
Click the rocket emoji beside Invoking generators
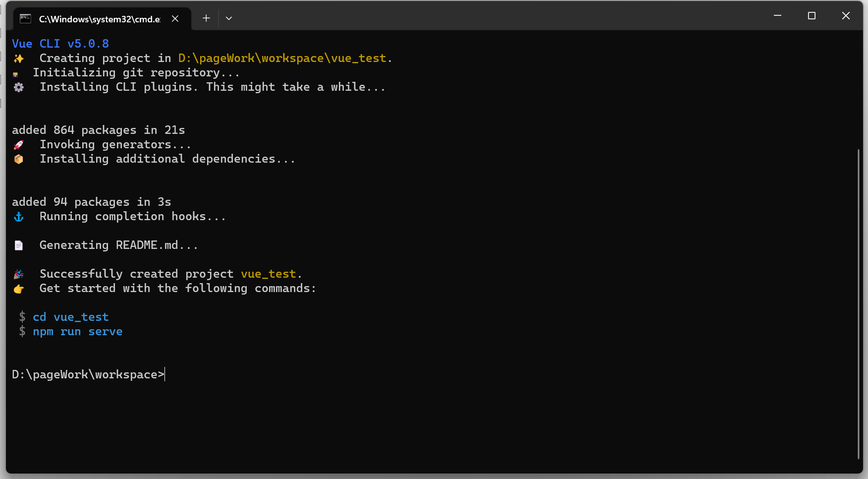point(19,145)
